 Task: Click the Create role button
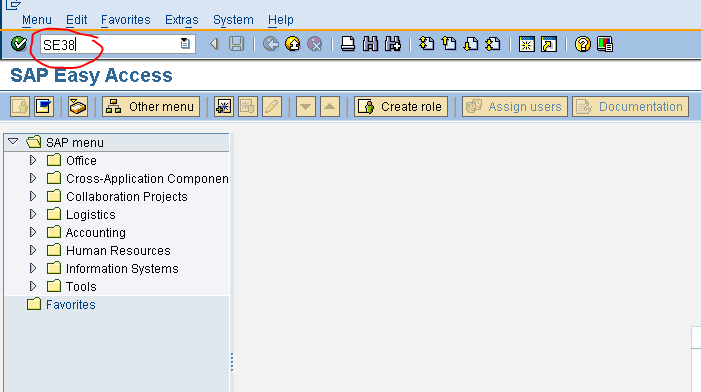[x=401, y=106]
